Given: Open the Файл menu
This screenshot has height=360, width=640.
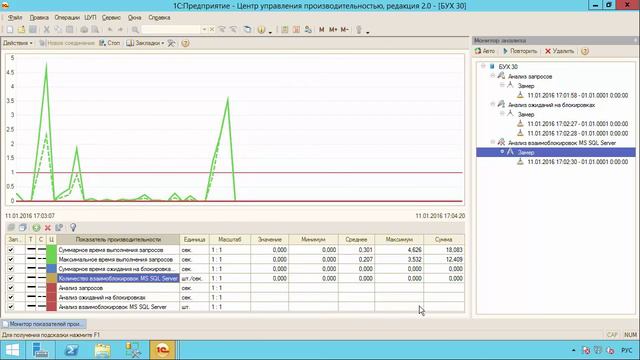Looking at the screenshot, I should pos(15,18).
